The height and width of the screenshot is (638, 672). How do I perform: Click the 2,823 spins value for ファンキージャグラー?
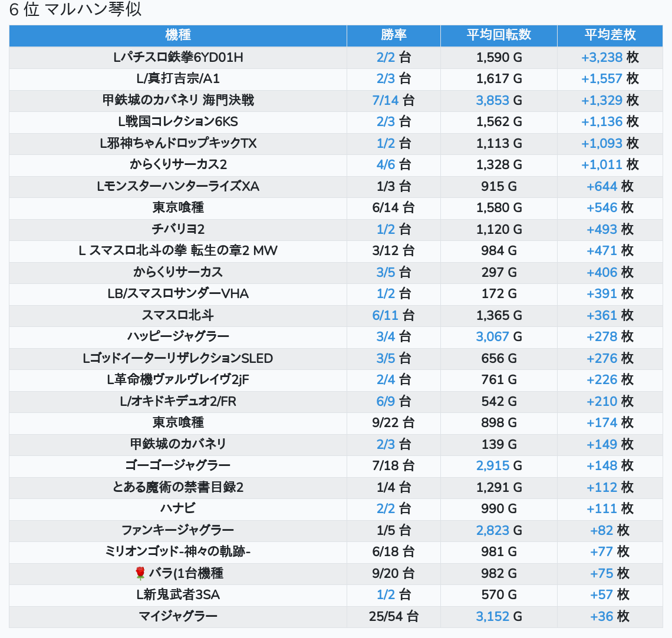click(x=492, y=530)
